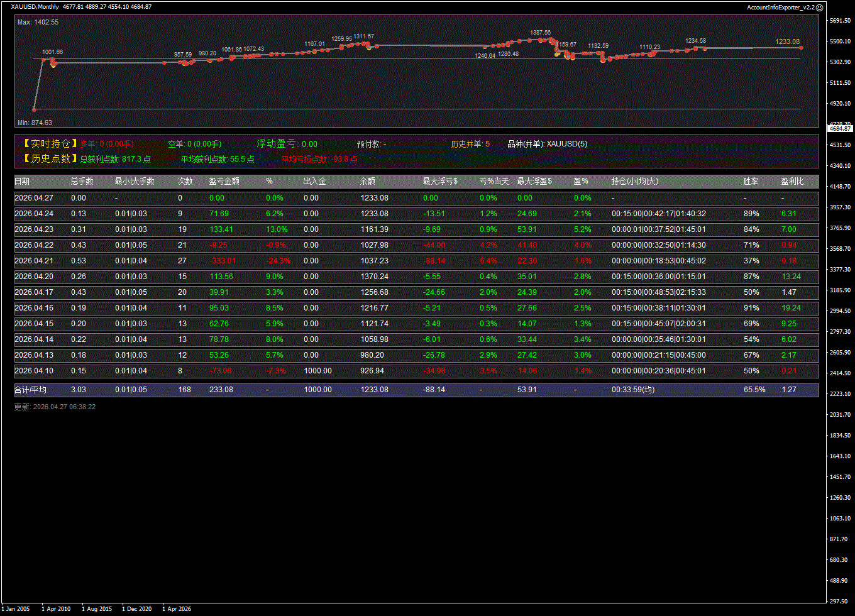Click the 胜率 column header
Screen dimensions: 855x616
click(751, 182)
